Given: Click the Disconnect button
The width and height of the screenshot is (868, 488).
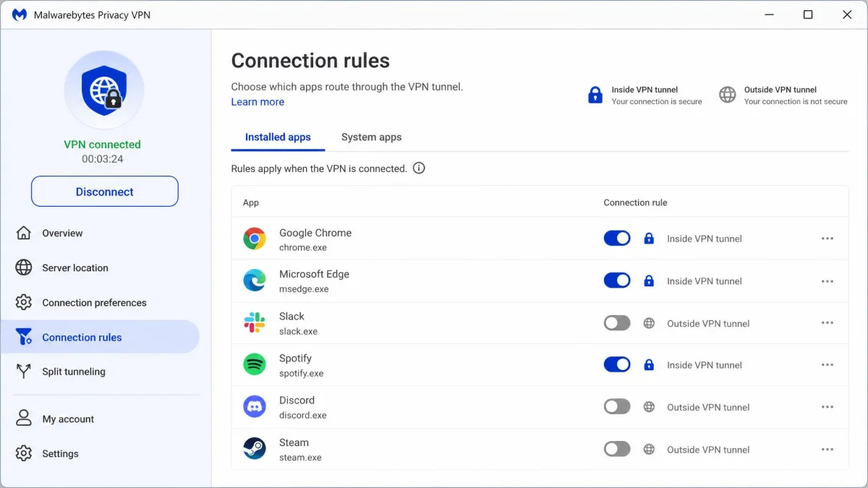Looking at the screenshot, I should click(105, 192).
